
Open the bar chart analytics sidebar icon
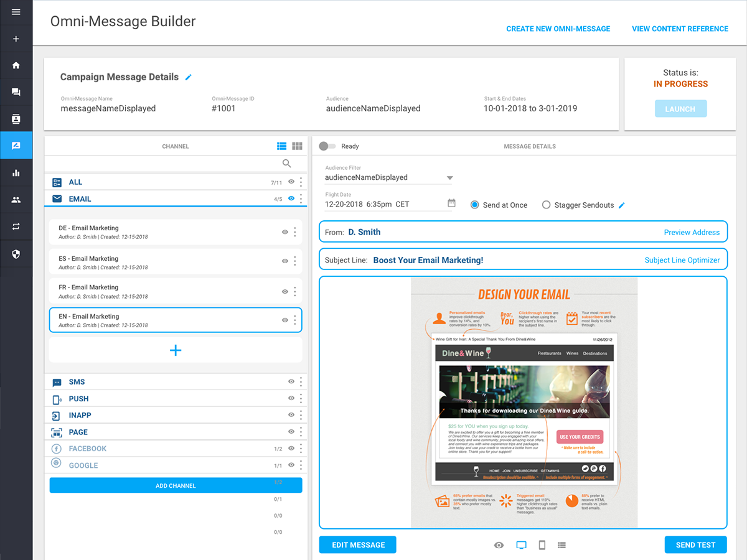click(16, 173)
